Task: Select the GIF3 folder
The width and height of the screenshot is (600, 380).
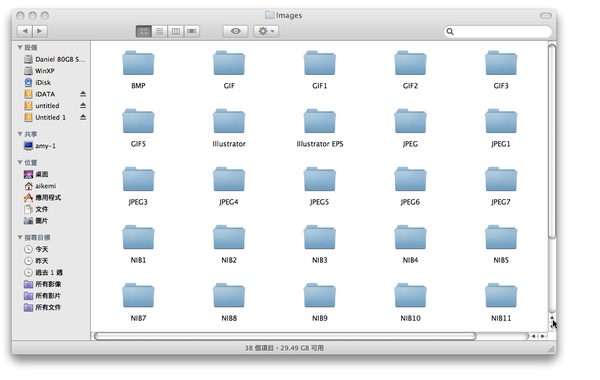Action: click(x=501, y=63)
